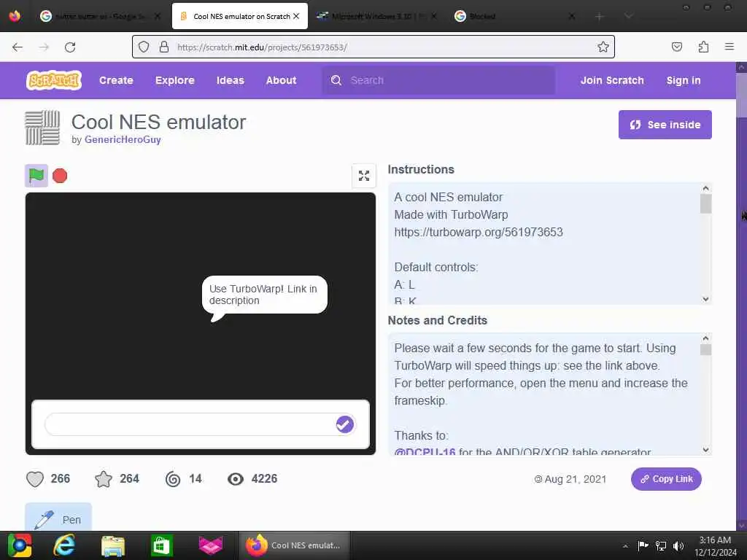Bookmark page with the star icon
Screen dimensions: 747x560
pos(603,47)
